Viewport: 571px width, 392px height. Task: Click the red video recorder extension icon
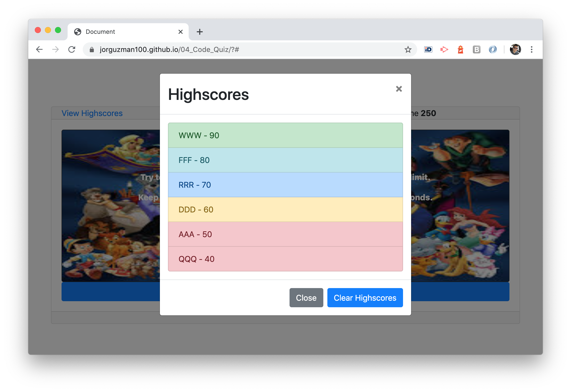(x=444, y=49)
